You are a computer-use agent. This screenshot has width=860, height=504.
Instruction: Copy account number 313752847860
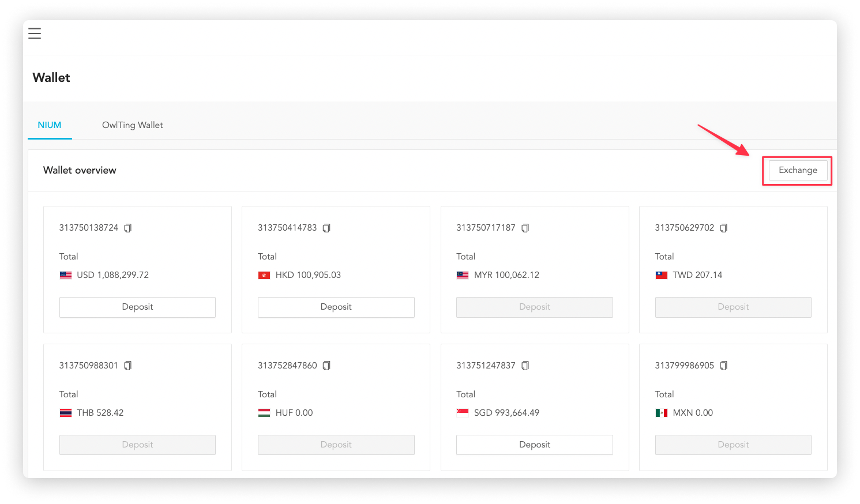point(326,366)
